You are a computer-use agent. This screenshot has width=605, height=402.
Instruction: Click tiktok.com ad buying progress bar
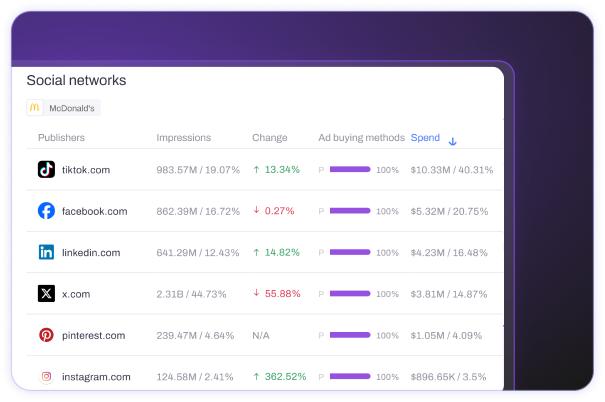pos(350,170)
